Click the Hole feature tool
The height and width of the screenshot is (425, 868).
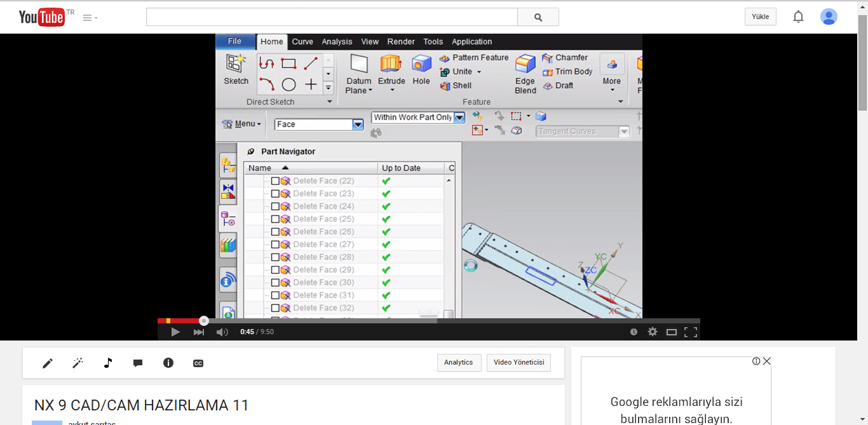[421, 69]
